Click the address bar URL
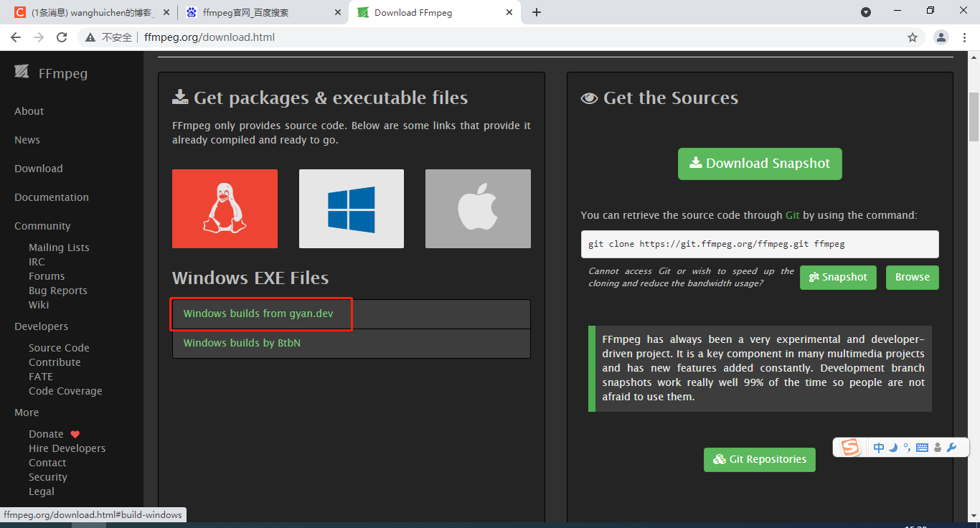The width and height of the screenshot is (980, 528). (x=209, y=37)
